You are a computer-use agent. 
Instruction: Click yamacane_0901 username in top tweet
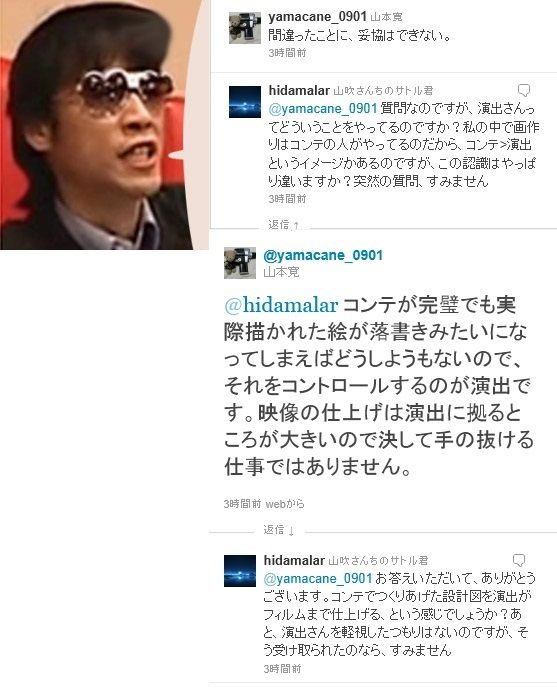[317, 17]
